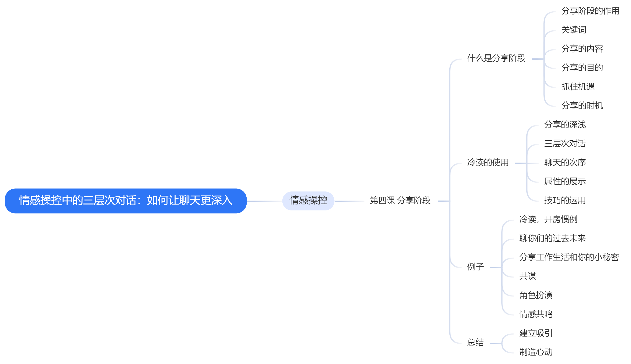Screen dimensions: 631x364
Task: Click the 抓住机遇 leaf
Action: coord(578,87)
